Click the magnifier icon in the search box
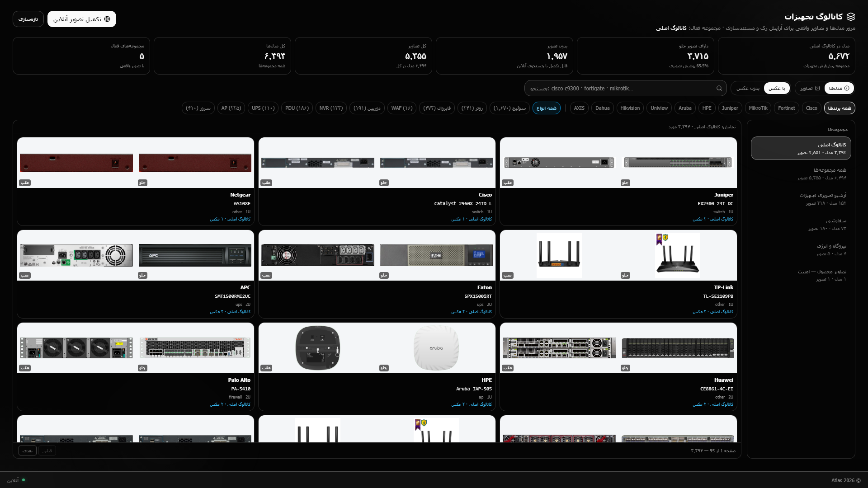The image size is (868, 488). (x=719, y=88)
